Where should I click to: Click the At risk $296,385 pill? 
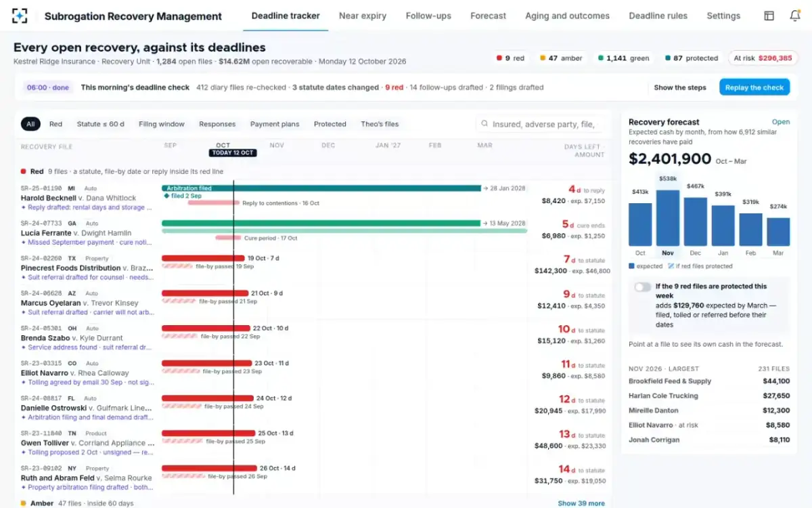coord(763,58)
